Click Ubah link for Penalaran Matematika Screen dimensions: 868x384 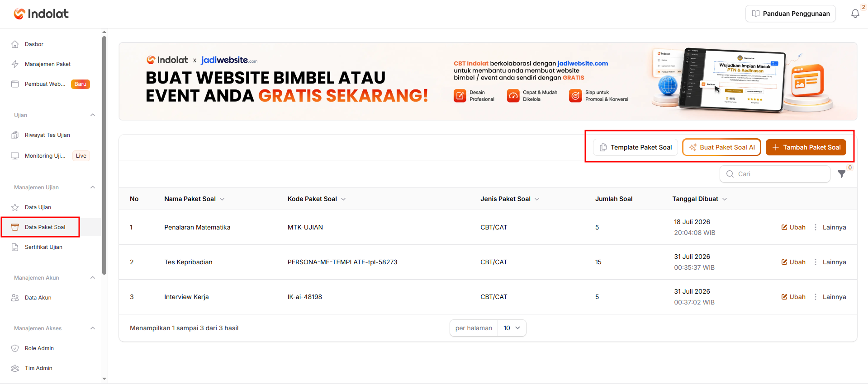[793, 227]
